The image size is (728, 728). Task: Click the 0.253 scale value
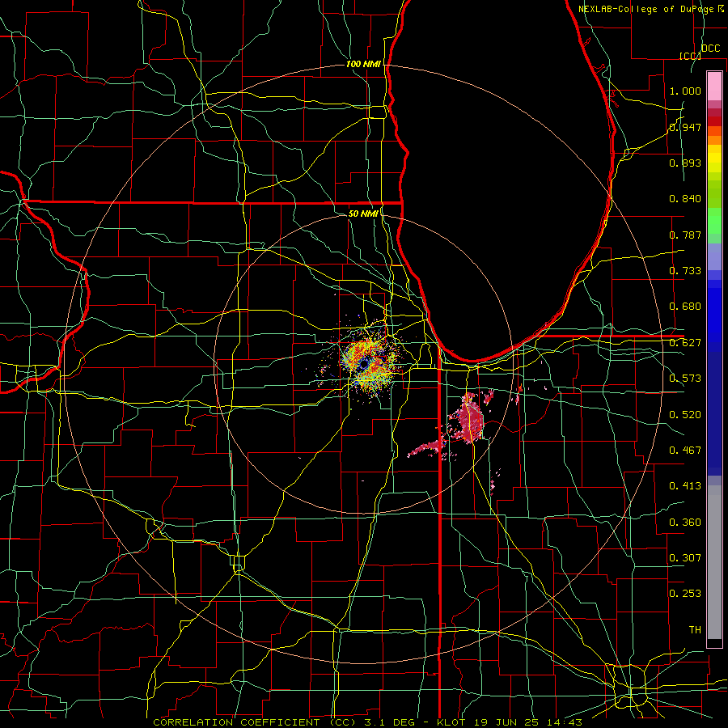tap(685, 594)
